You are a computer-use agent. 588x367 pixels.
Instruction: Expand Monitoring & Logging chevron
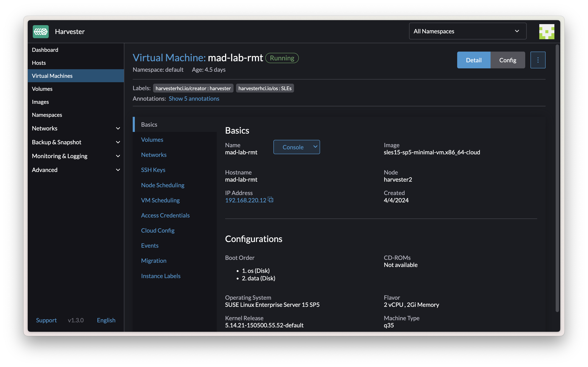118,156
